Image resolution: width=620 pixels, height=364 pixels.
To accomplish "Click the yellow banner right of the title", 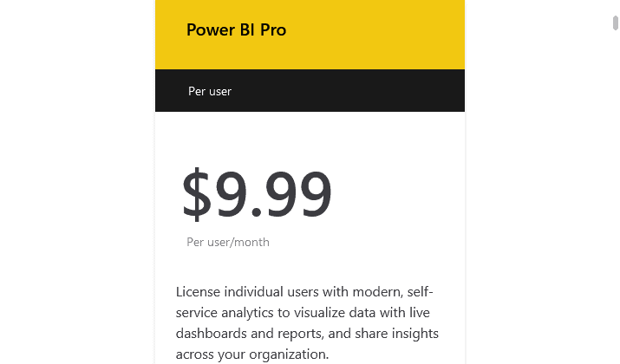I will coord(375,35).
